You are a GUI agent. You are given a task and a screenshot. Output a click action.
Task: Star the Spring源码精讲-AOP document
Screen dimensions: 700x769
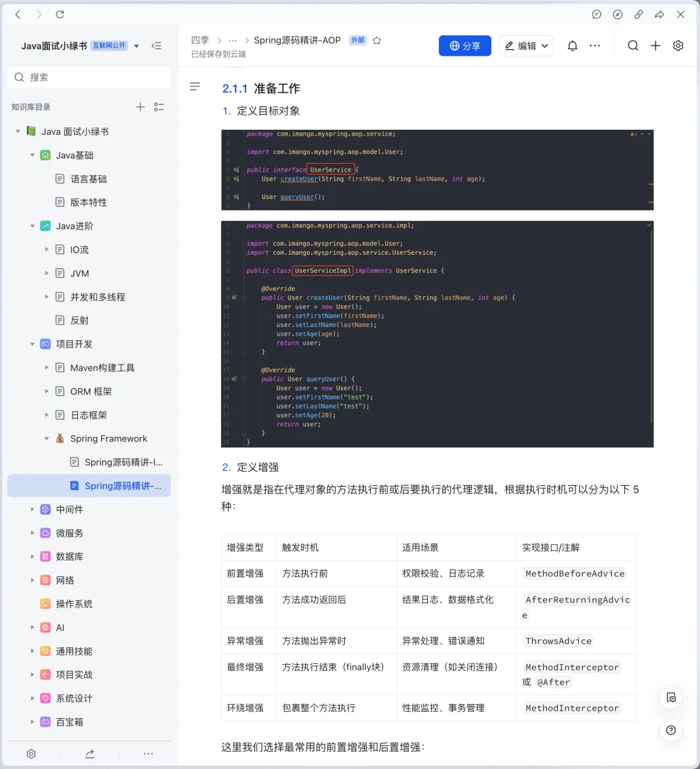377,40
